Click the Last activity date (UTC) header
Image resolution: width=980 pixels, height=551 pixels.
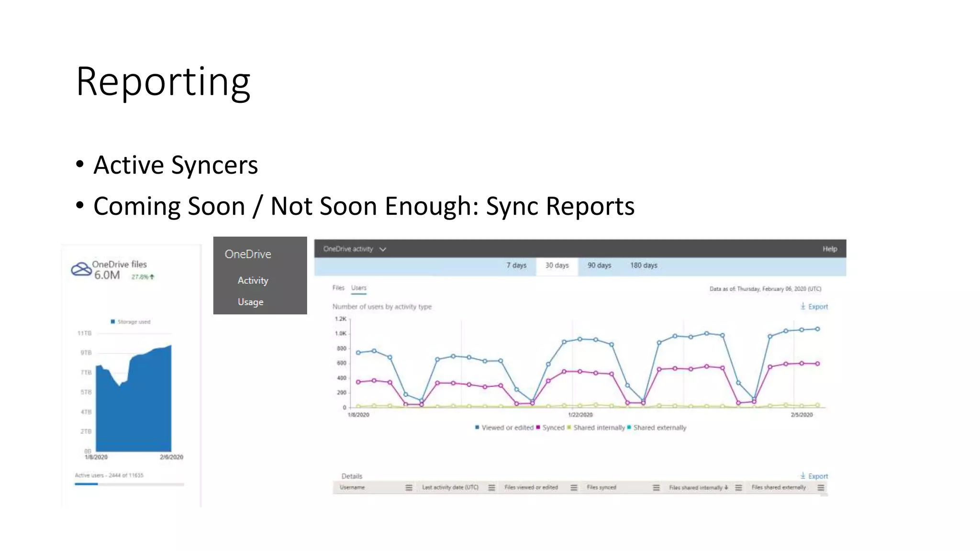pos(450,488)
